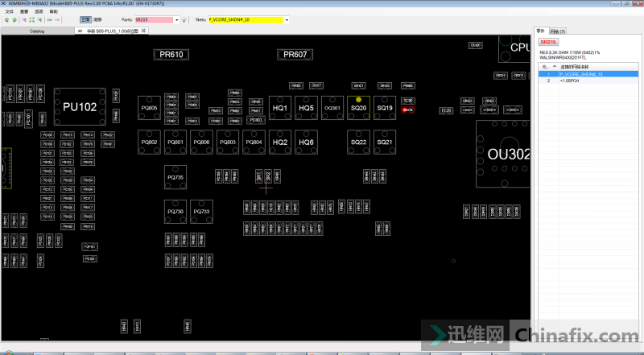The height and width of the screenshot is (355, 644).
Task: Select the +1.05PCH net row
Action: [x=588, y=81]
